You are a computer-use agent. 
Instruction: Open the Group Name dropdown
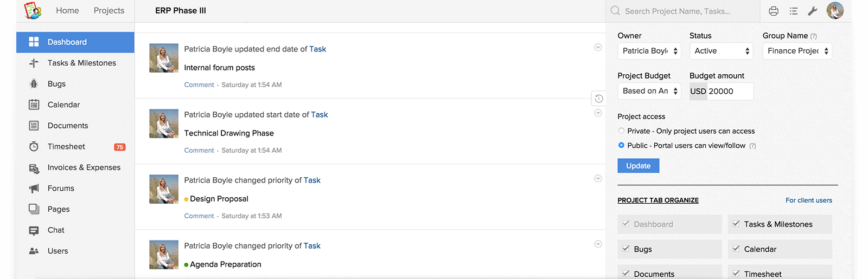click(797, 51)
